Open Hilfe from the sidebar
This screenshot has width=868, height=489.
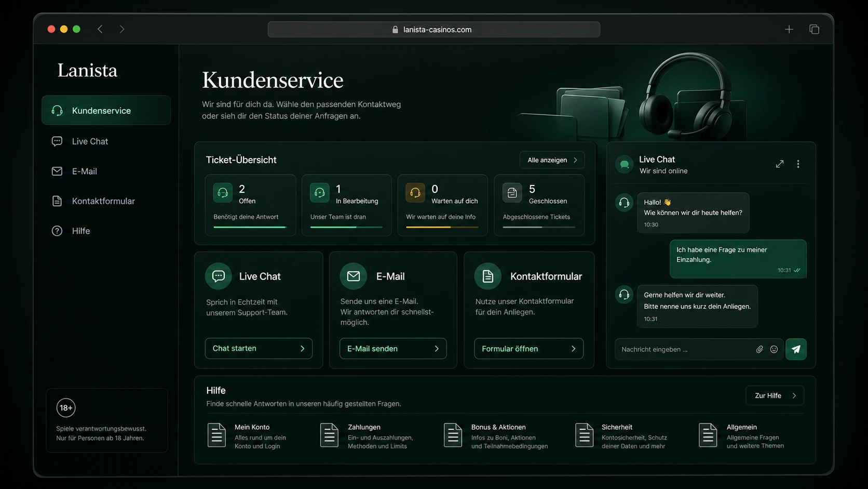(106, 231)
